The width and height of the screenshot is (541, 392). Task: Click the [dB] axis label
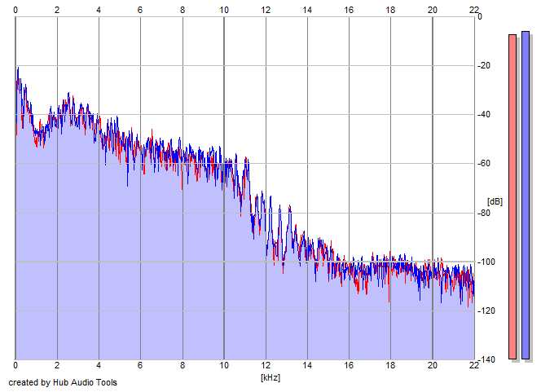pyautogui.click(x=495, y=201)
